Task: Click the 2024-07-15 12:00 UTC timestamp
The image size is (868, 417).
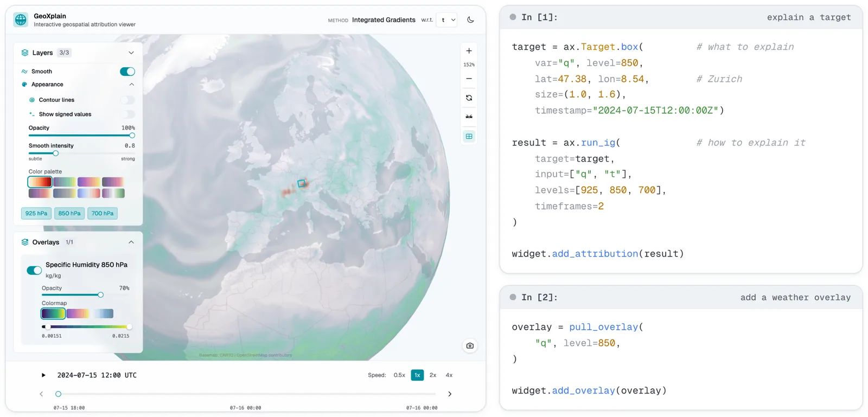Action: [x=97, y=375]
